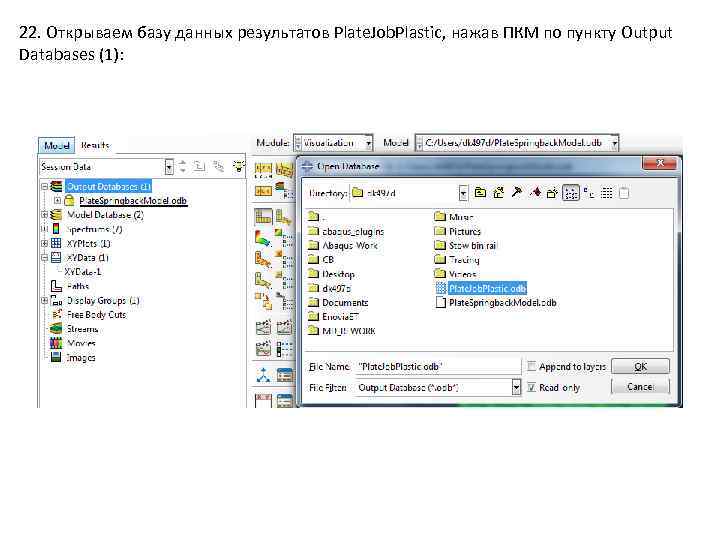Select the Paths tree item

coord(78,286)
